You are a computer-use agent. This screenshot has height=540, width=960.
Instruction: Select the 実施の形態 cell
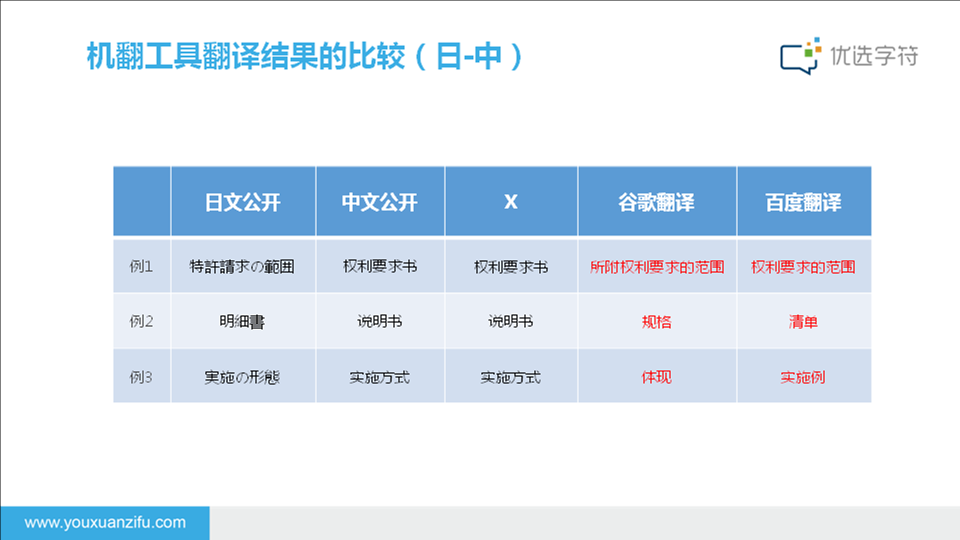pyautogui.click(x=243, y=377)
